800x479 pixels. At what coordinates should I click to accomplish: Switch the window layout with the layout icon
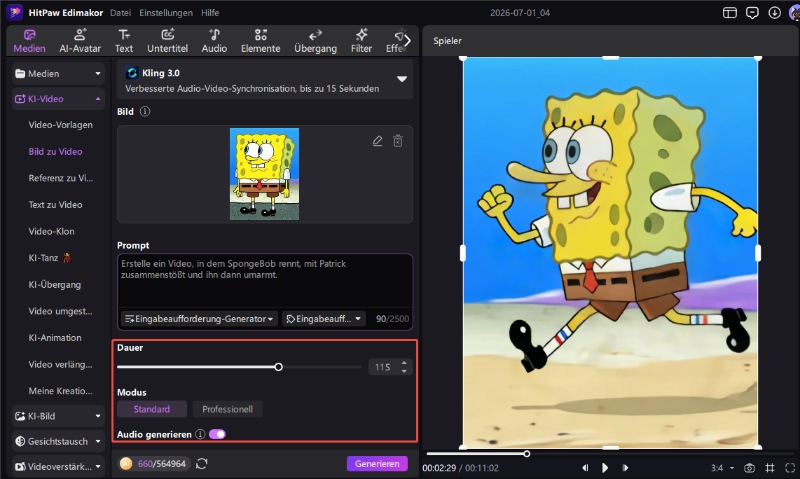(730, 13)
